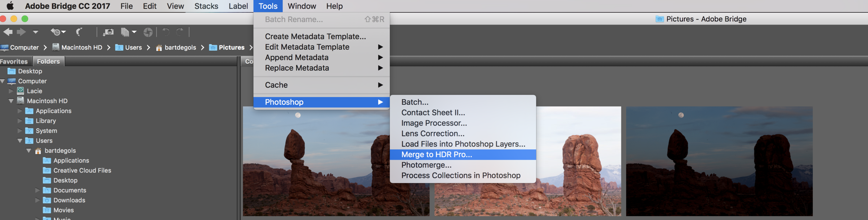Go back using the left arrow toolbar button
The width and height of the screenshot is (868, 220).
coord(8,32)
